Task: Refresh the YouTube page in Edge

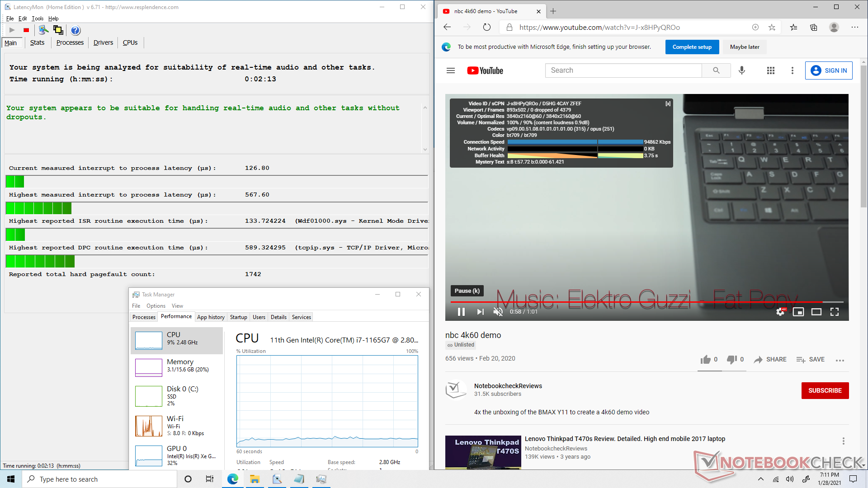Action: (487, 27)
